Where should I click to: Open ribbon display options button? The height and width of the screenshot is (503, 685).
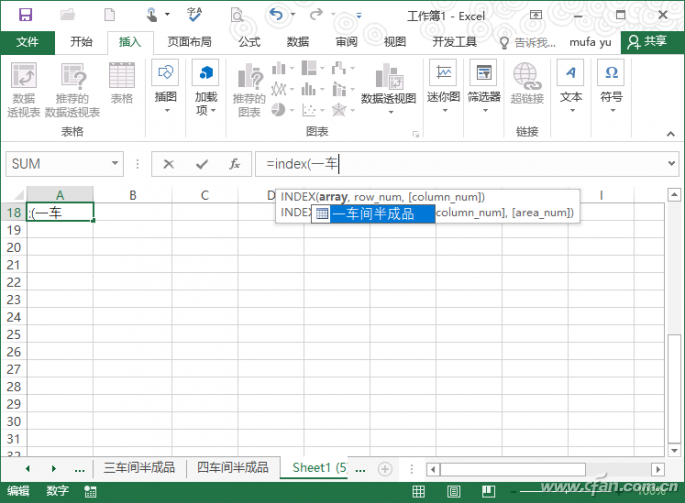click(536, 15)
